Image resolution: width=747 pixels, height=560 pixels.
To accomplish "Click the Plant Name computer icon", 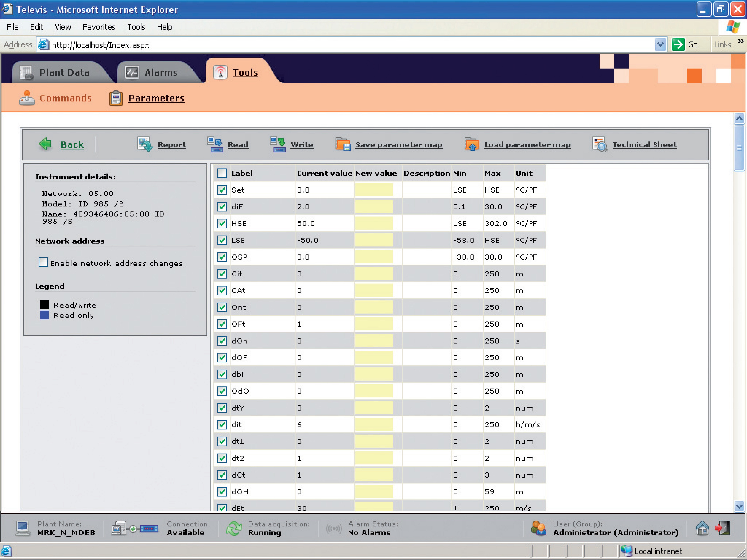I will click(x=23, y=529).
